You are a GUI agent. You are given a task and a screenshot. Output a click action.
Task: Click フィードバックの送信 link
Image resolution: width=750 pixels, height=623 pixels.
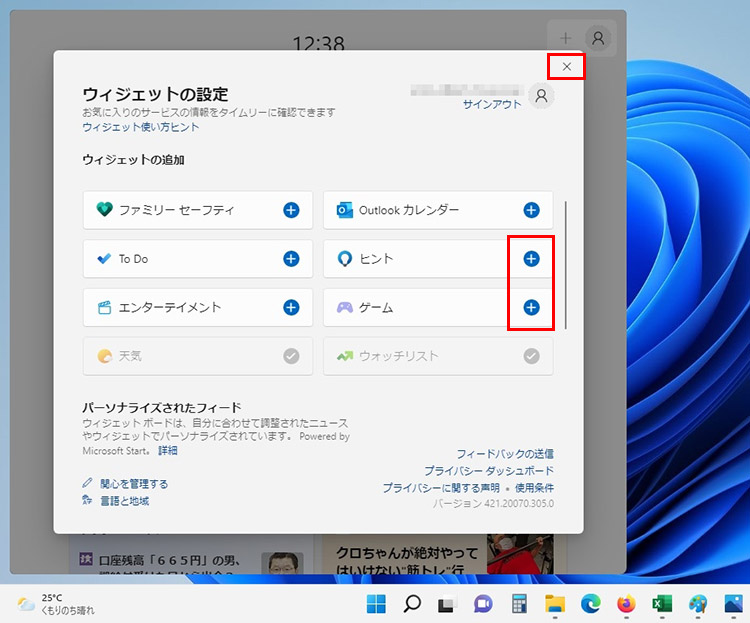tap(505, 454)
